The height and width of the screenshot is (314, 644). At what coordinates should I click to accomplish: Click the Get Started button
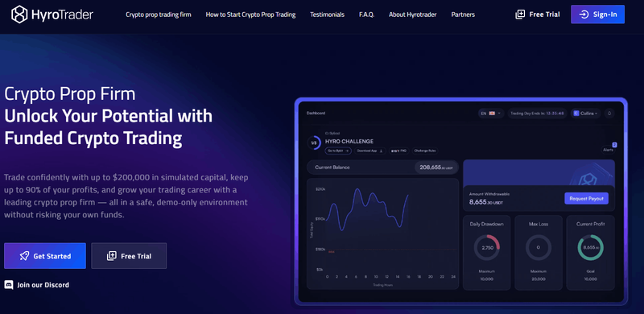(x=45, y=256)
